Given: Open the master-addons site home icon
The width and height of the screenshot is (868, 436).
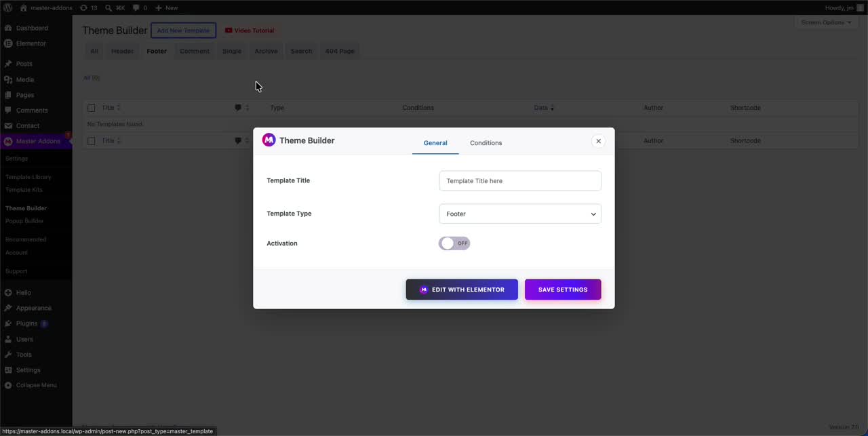Looking at the screenshot, I should (x=24, y=7).
